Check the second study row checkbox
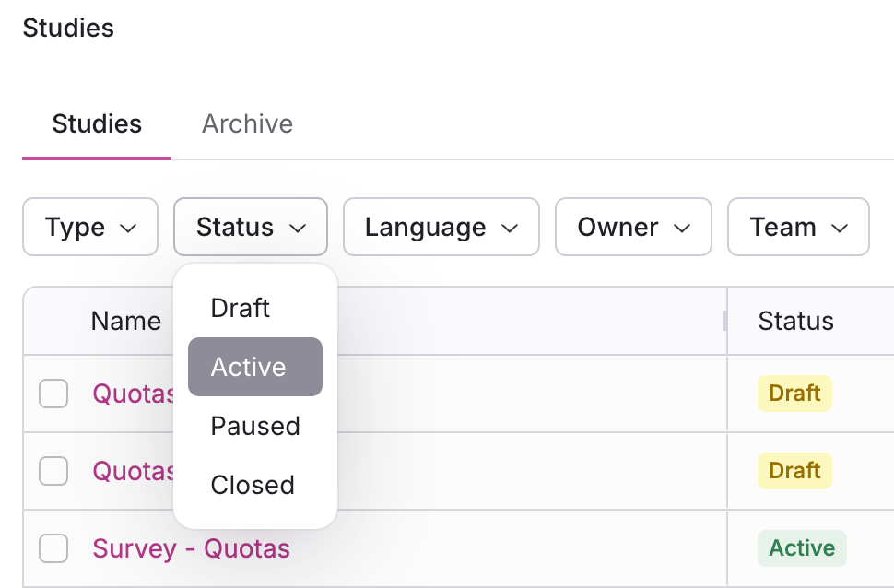 point(53,471)
